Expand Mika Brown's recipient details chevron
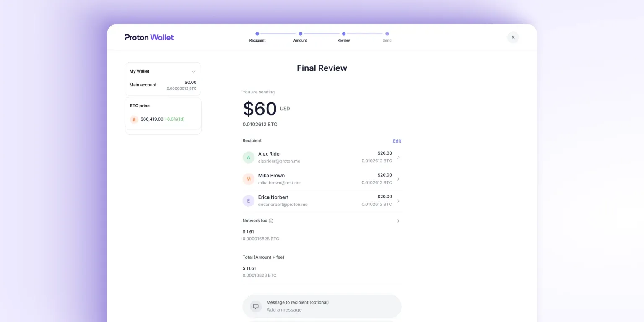The height and width of the screenshot is (322, 644). pyautogui.click(x=398, y=179)
